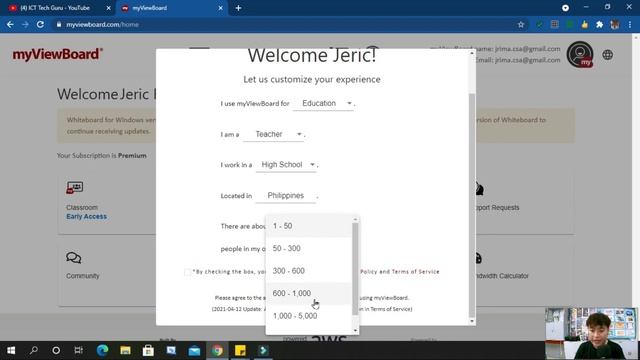Open the language globe icon
Viewport: 640px width, 360px height.
click(607, 55)
